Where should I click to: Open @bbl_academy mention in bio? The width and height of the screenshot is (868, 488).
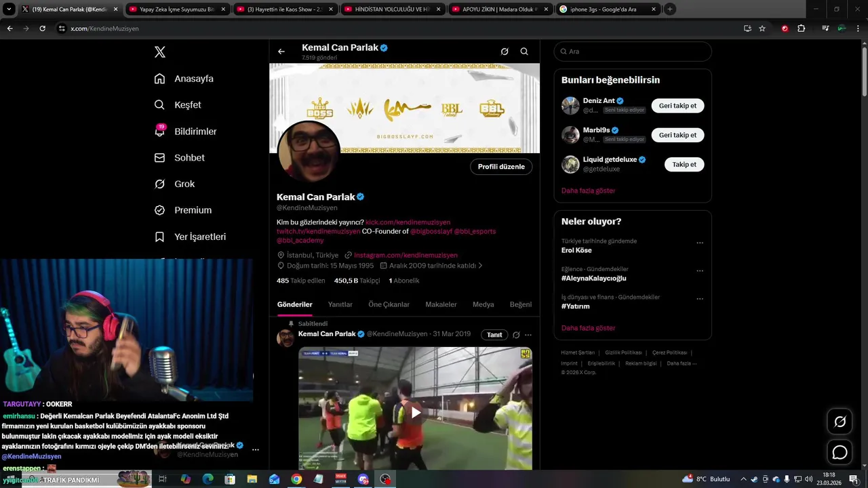point(300,240)
